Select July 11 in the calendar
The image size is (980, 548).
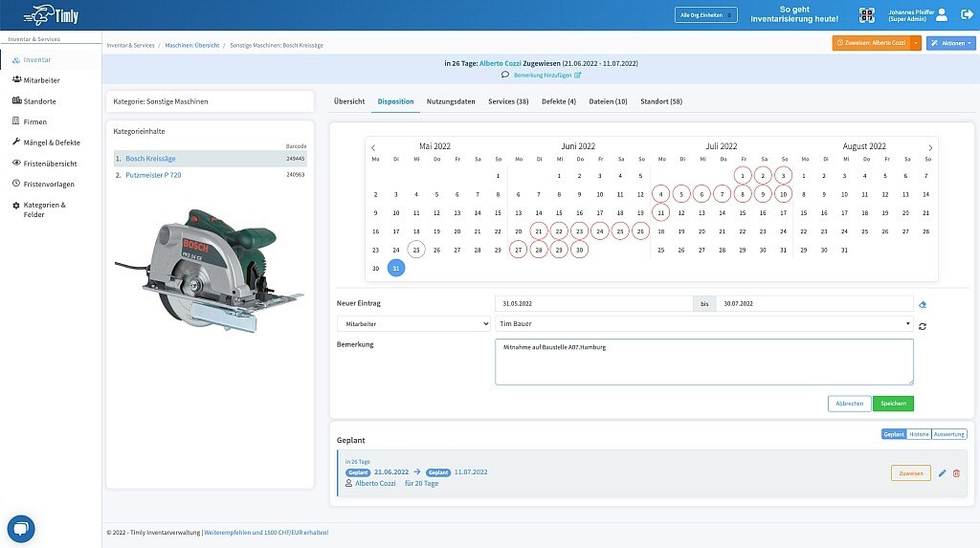point(660,212)
